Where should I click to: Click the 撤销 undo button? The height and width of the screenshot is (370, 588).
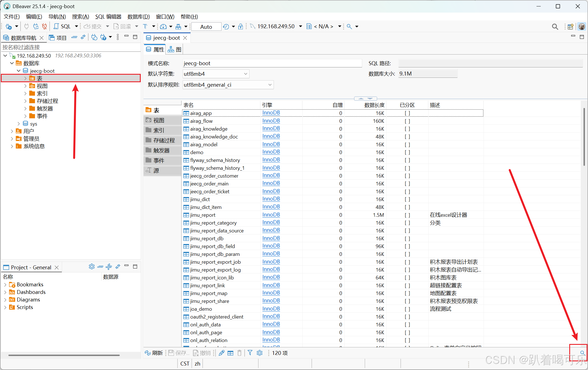click(x=202, y=353)
